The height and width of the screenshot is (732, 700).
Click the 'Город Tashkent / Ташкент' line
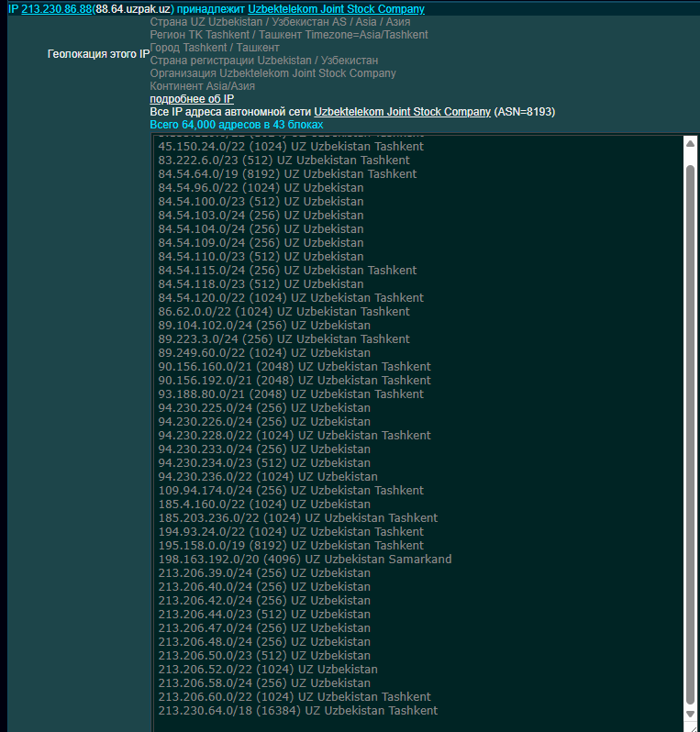click(x=215, y=48)
